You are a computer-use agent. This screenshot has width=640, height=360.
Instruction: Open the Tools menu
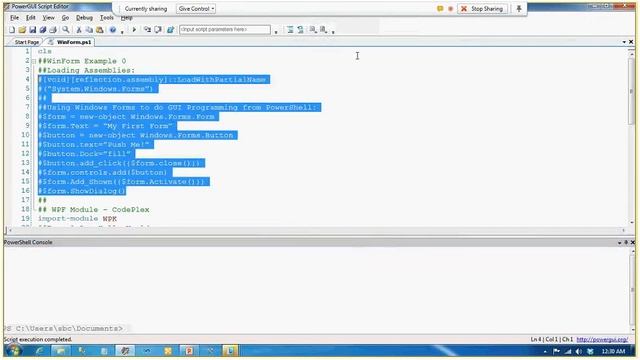[107, 18]
